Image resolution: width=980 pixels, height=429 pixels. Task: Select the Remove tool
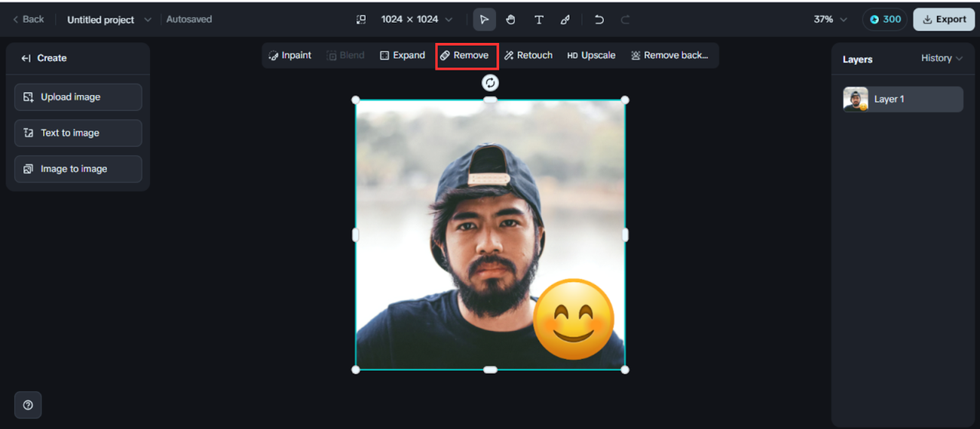465,55
